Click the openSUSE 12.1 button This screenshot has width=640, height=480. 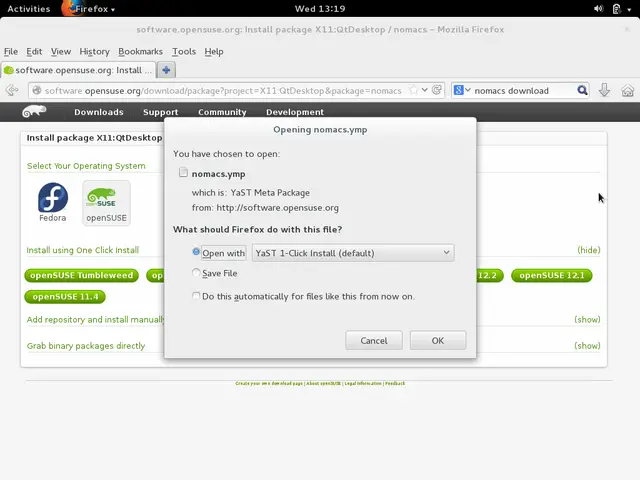(x=552, y=275)
